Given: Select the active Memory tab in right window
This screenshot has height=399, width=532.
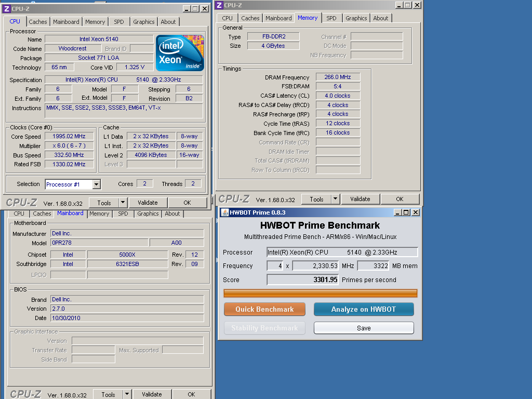Looking at the screenshot, I should click(x=308, y=18).
